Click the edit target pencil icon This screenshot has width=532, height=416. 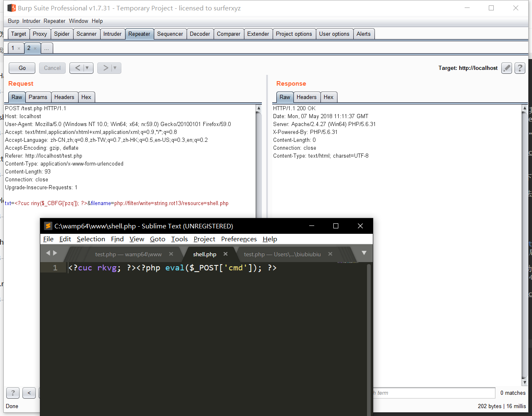point(506,68)
